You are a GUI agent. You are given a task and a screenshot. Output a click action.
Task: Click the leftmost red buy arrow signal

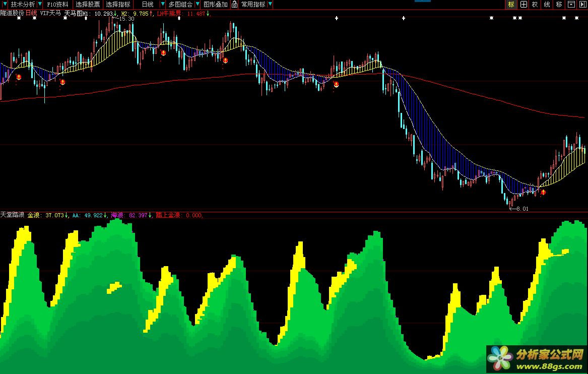[19, 77]
